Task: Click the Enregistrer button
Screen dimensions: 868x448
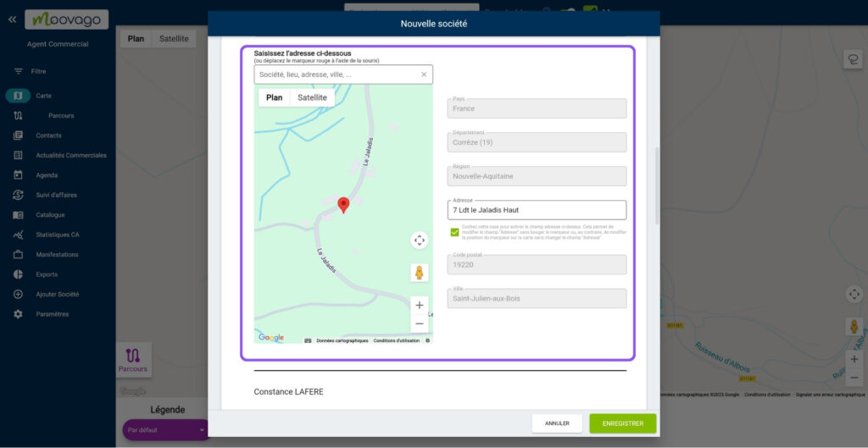Action: click(x=622, y=423)
